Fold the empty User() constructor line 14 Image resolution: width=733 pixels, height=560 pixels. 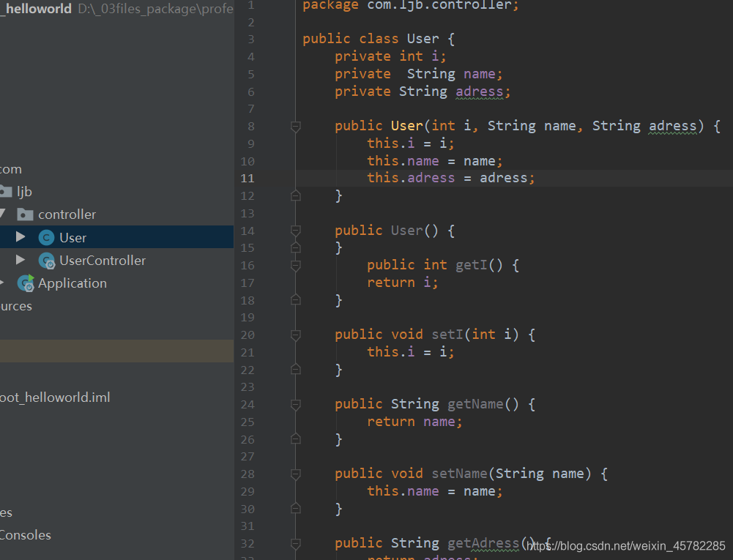point(295,231)
